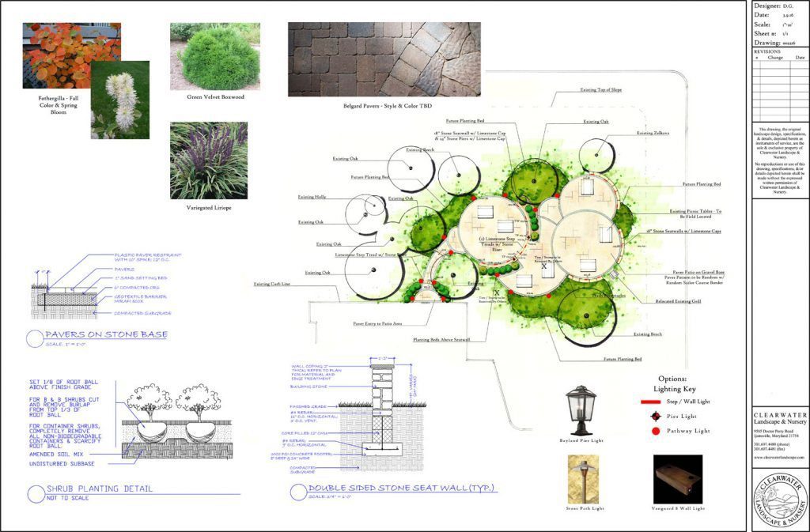This screenshot has height=532, width=810.
Task: Click the circle marker beside Double Sided Stone Seat Wall
Action: pos(298,492)
